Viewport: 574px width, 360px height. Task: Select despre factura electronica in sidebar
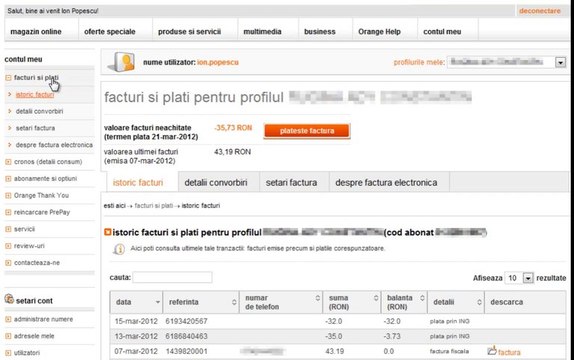point(54,145)
